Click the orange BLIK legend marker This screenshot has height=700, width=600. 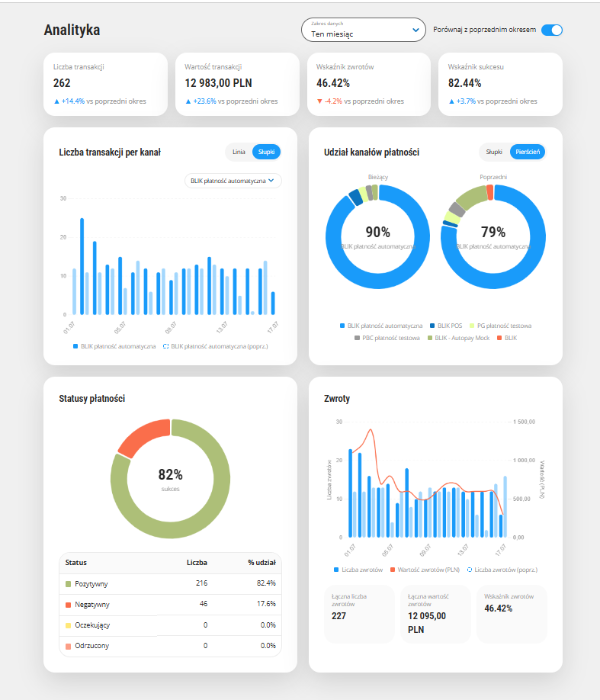click(x=499, y=338)
